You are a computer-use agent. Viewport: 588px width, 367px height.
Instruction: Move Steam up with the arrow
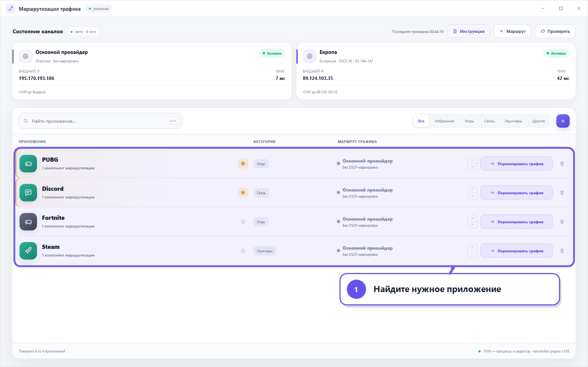(472, 248)
